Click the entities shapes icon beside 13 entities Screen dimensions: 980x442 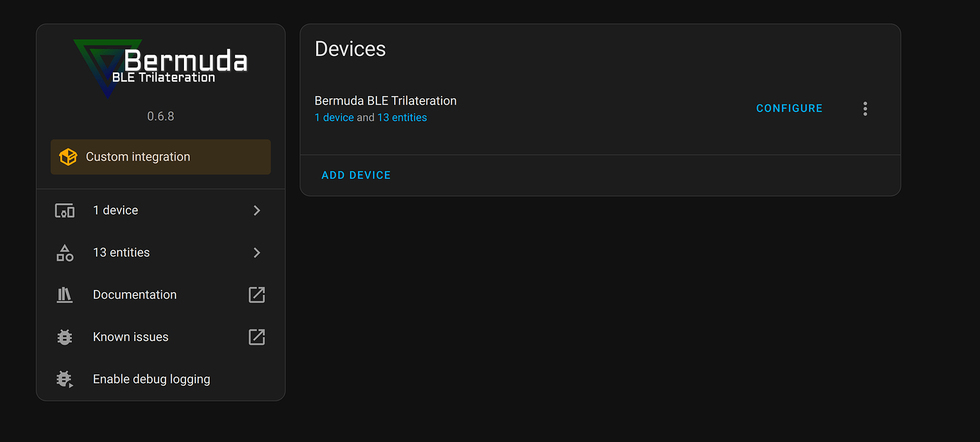click(x=64, y=252)
